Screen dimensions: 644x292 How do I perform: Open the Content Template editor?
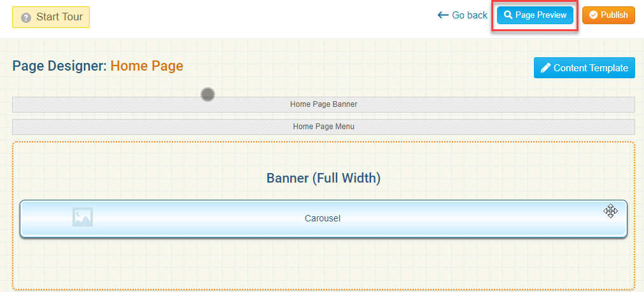click(x=591, y=68)
